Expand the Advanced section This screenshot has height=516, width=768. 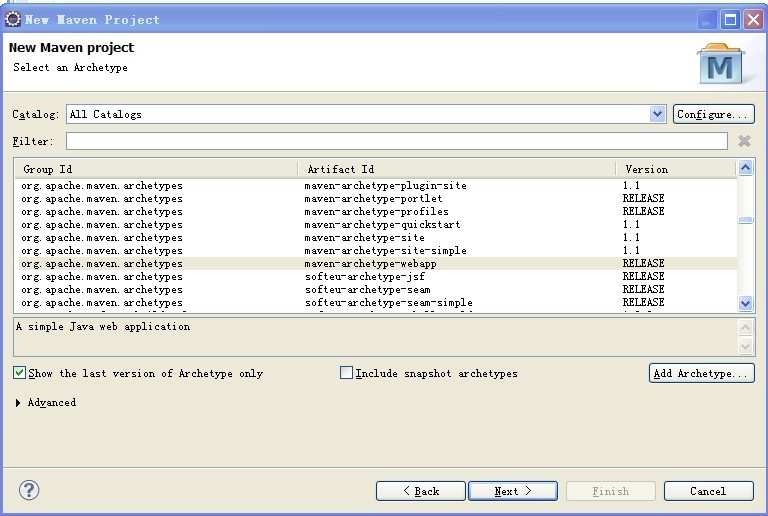18,402
